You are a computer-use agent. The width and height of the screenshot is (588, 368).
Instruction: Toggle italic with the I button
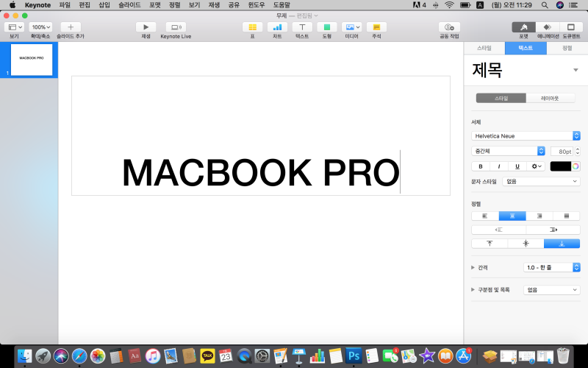(499, 166)
